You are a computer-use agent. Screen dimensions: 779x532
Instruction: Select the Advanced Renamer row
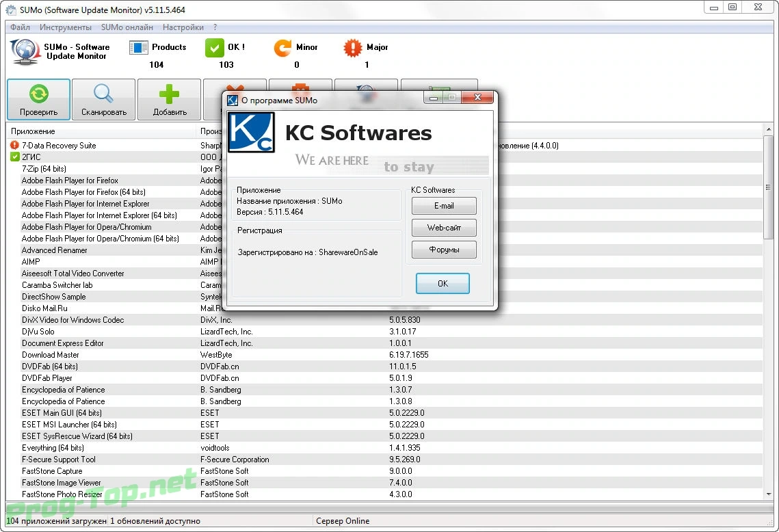tap(385, 250)
